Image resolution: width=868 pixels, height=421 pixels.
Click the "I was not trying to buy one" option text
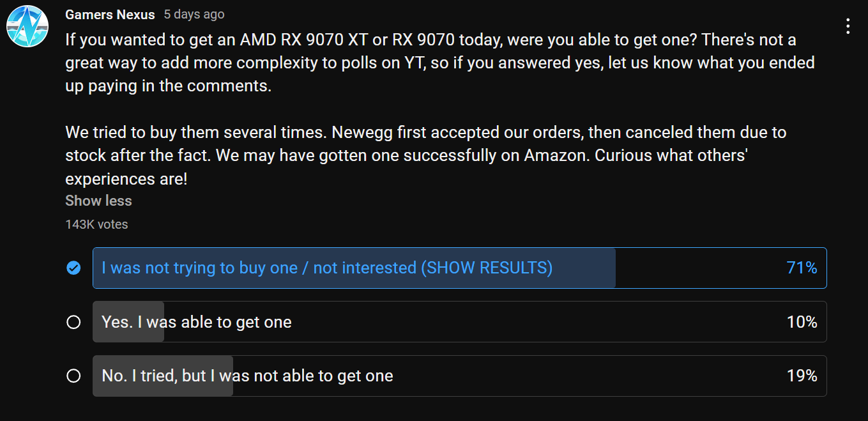click(327, 268)
